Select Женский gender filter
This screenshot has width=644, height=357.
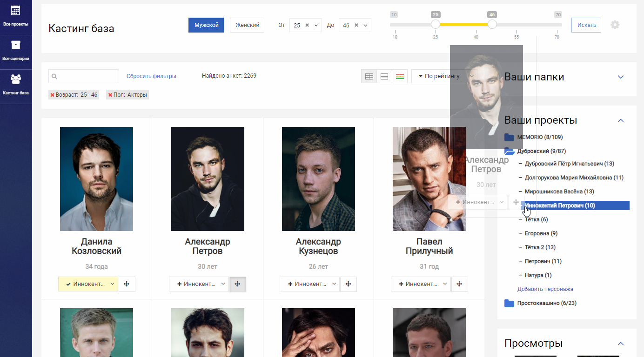(x=247, y=25)
